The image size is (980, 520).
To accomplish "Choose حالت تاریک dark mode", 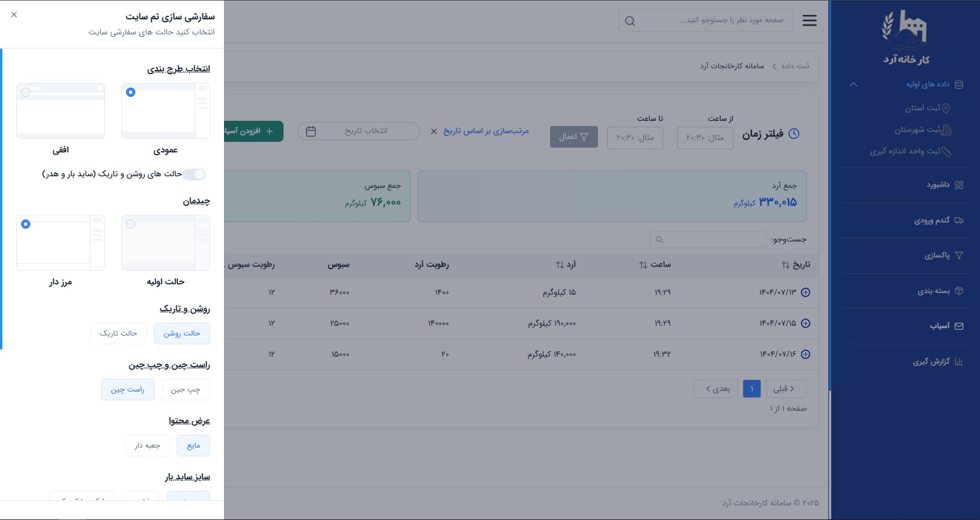I will [x=118, y=333].
